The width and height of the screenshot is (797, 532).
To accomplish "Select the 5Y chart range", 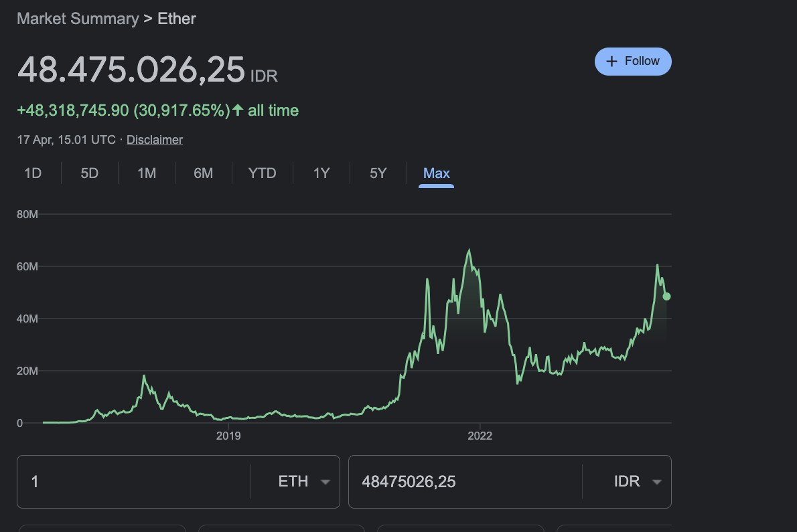I will 378,173.
